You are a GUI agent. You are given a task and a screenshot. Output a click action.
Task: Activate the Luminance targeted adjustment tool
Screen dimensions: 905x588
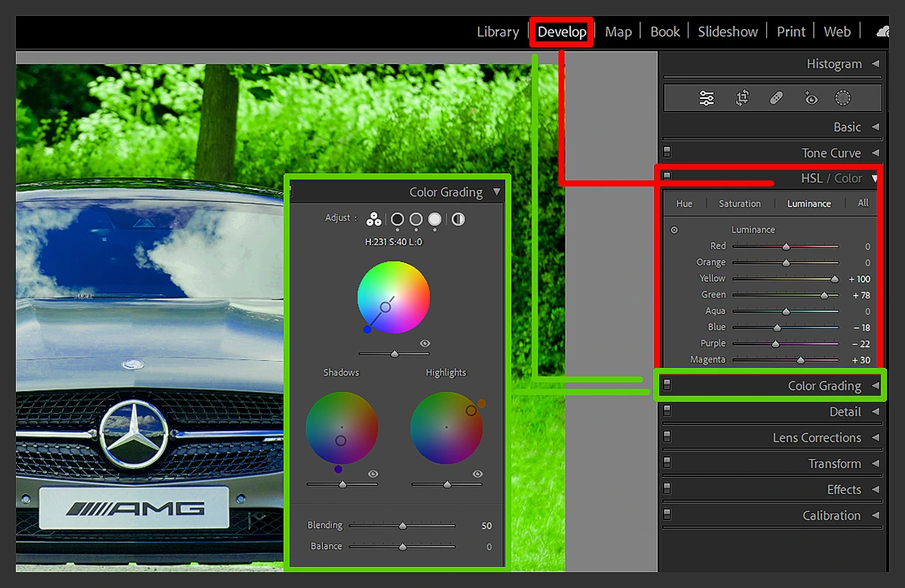[x=674, y=230]
